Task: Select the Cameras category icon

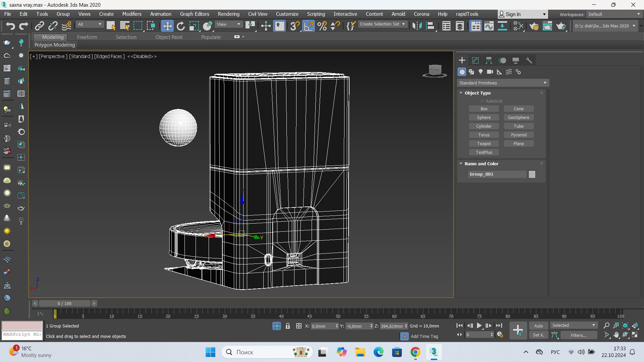Action: click(490, 72)
